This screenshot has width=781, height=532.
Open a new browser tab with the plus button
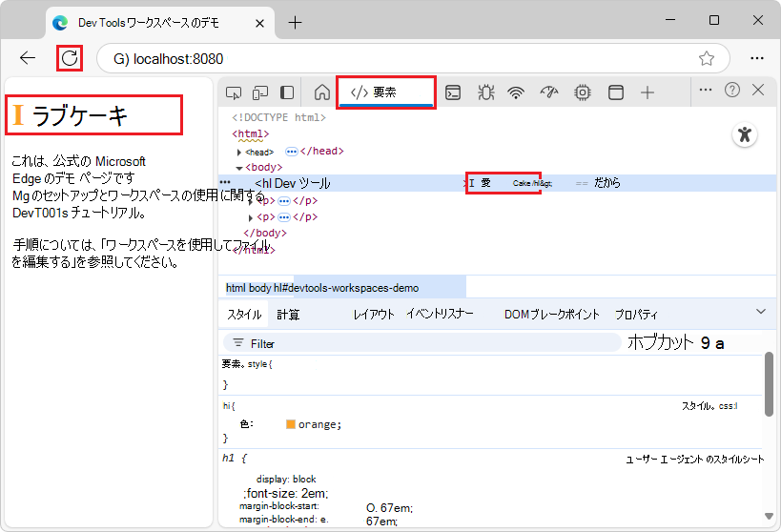pyautogui.click(x=295, y=23)
